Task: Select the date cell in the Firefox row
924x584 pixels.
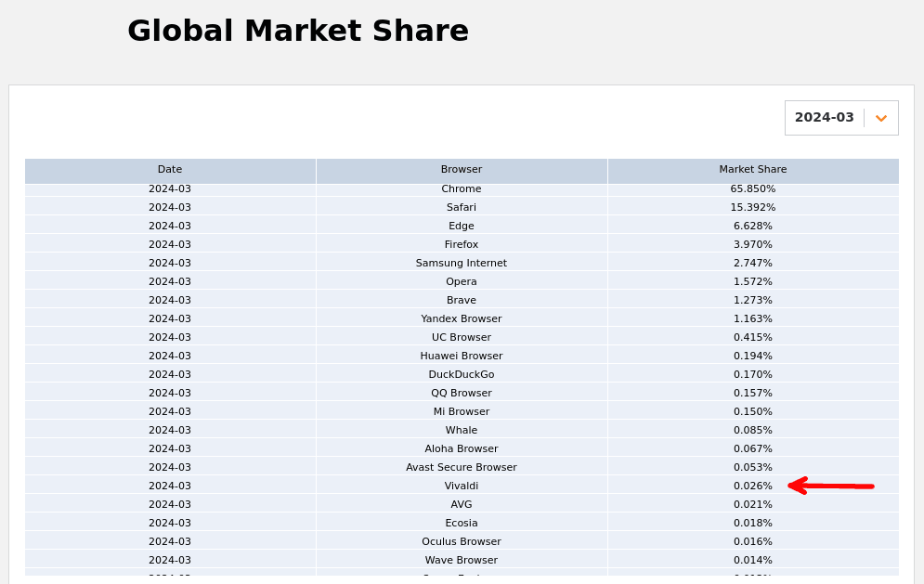Action: pos(170,244)
